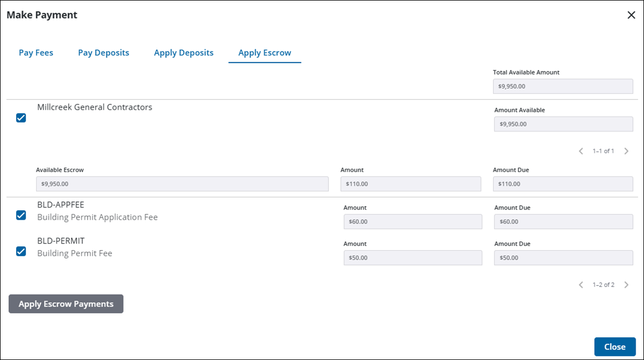Close the Make Payment dialog with X
This screenshot has width=644, height=360.
click(x=631, y=15)
